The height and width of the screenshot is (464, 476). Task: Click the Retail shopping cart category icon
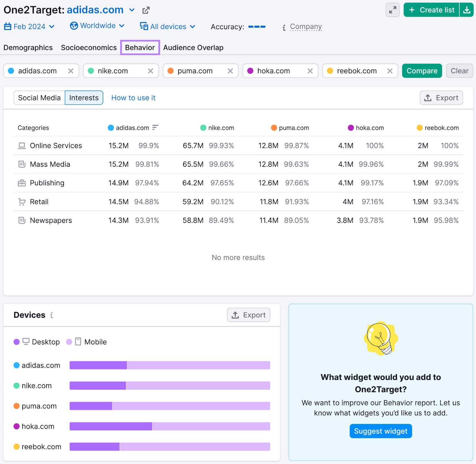click(x=21, y=202)
